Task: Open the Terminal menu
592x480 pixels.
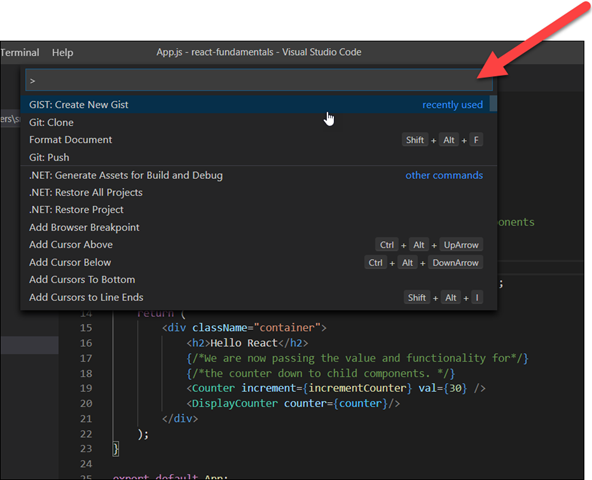Action: [x=20, y=52]
